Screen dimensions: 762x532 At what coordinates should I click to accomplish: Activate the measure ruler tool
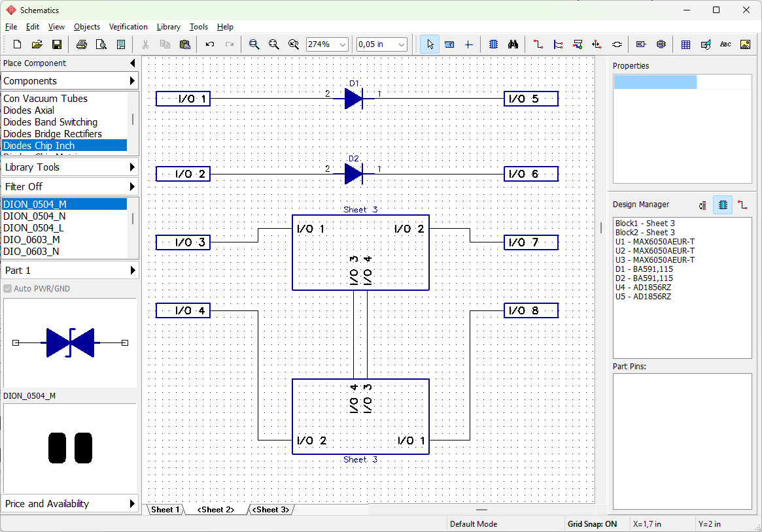click(x=449, y=44)
